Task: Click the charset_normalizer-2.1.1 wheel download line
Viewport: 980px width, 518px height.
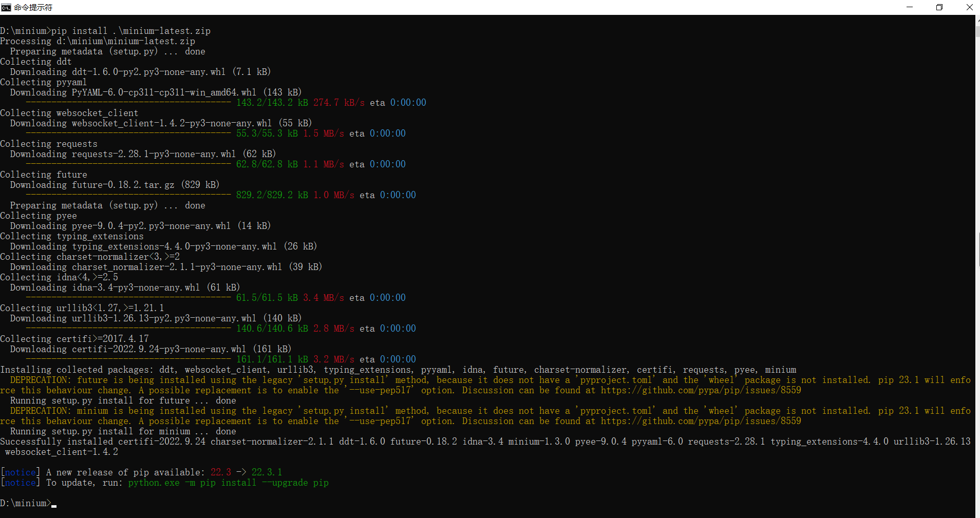Action: click(166, 267)
